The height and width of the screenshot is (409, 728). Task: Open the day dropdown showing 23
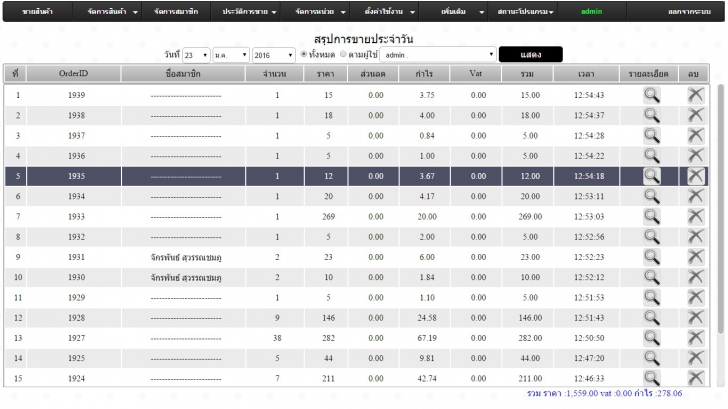tap(196, 55)
